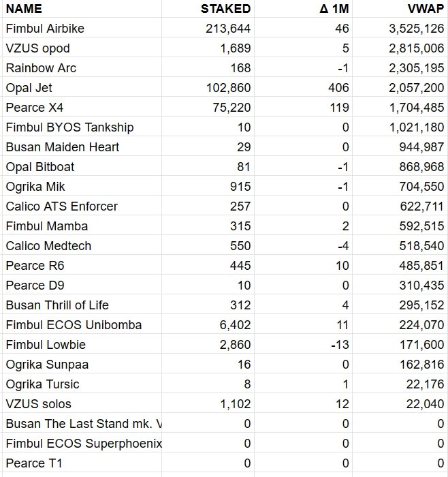Click the STAKED column header
Image resolution: width=448 pixels, height=477 pixels.
(x=226, y=9)
